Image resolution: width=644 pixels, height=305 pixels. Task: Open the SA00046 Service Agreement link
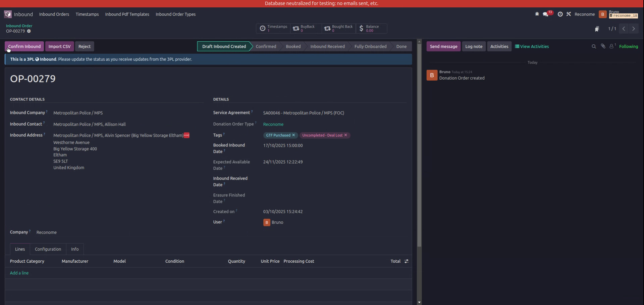[303, 113]
